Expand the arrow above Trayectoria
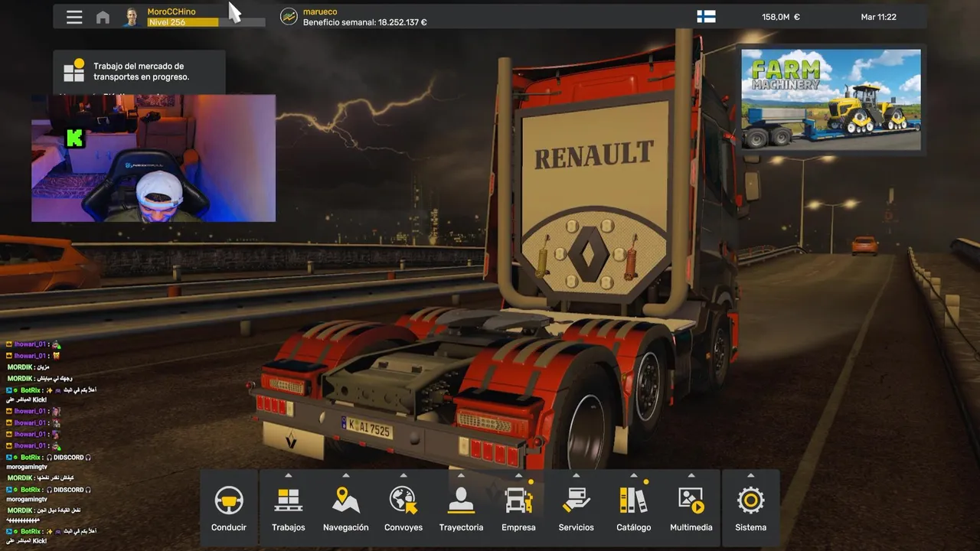This screenshot has height=551, width=980. [461, 475]
